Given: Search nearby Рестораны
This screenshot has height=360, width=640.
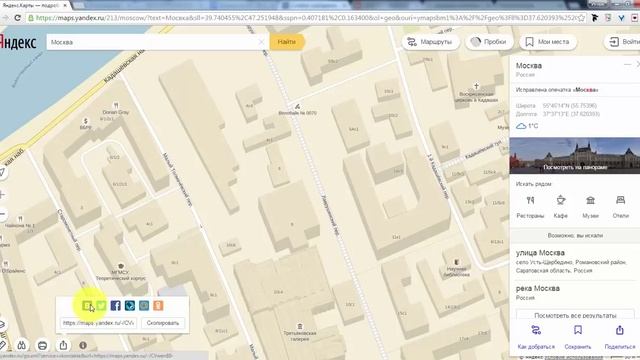Looking at the screenshot, I should point(530,207).
